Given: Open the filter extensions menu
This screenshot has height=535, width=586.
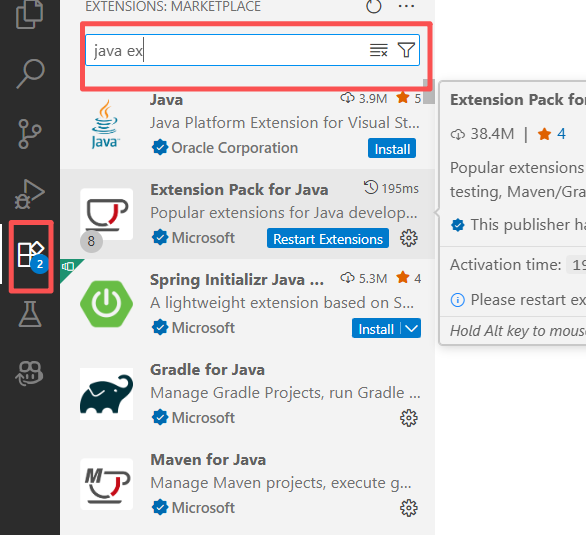Looking at the screenshot, I should coord(406,50).
